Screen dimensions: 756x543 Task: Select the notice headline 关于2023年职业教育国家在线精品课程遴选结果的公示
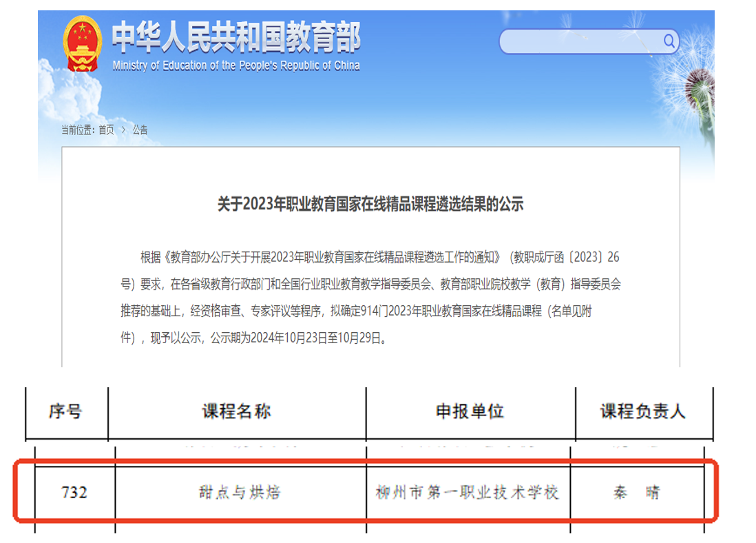point(370,204)
